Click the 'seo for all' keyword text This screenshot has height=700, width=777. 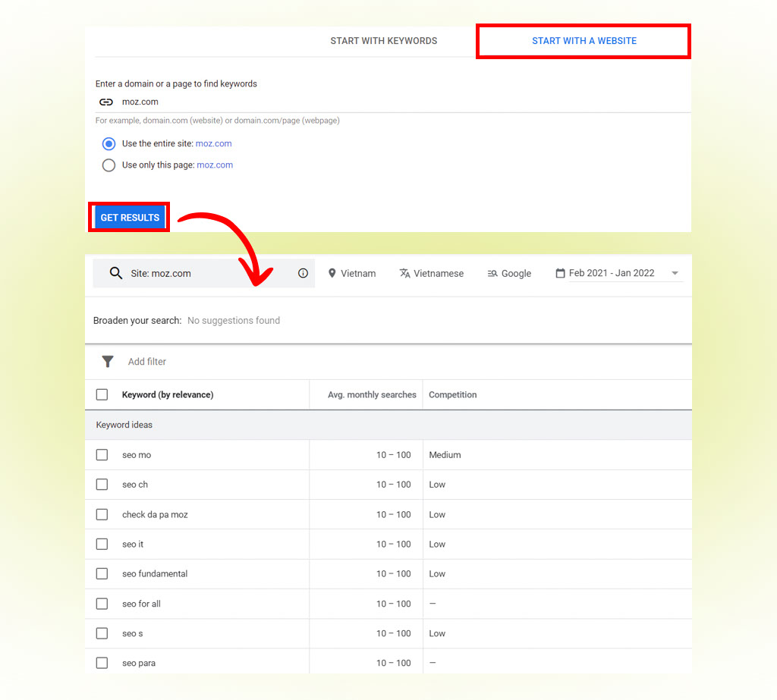(141, 604)
